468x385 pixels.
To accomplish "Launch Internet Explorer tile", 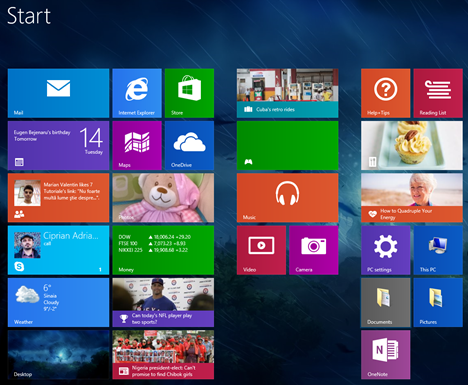I will 137,93.
